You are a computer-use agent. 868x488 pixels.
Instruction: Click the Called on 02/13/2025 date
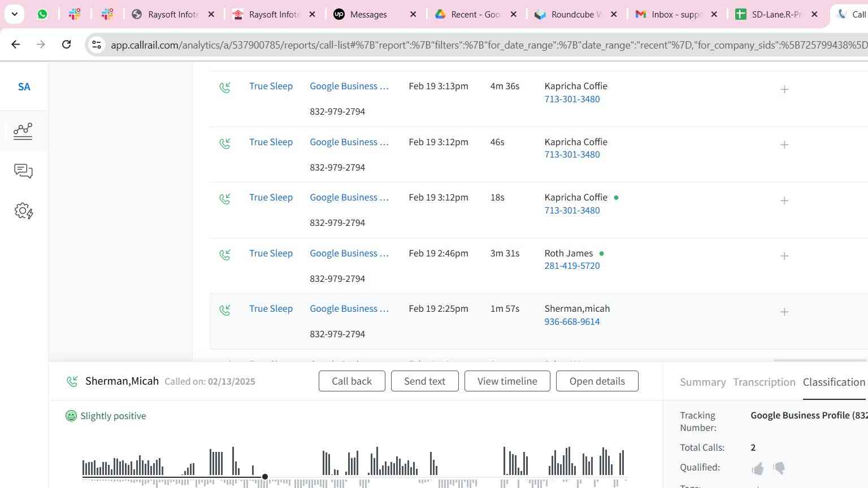coord(210,382)
